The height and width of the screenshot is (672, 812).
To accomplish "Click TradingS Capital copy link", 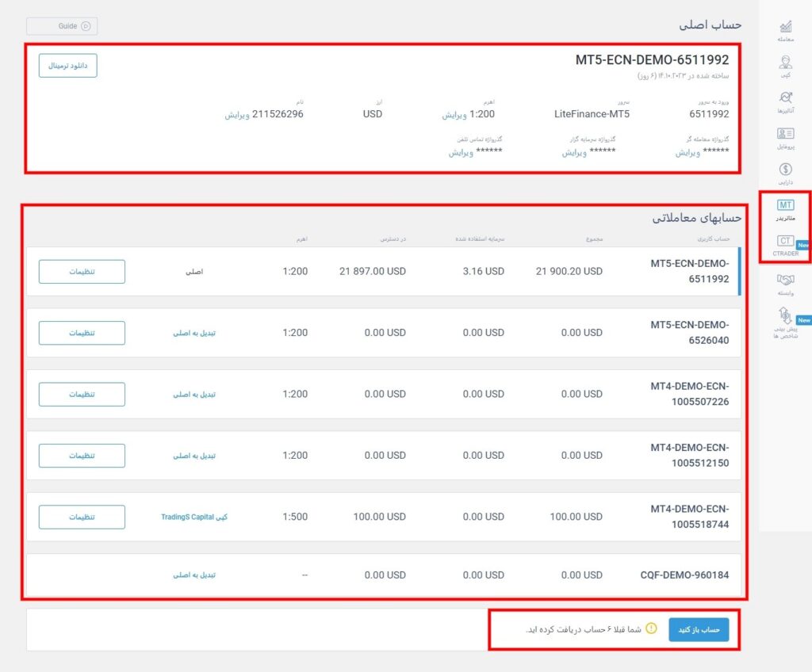I will [x=194, y=517].
